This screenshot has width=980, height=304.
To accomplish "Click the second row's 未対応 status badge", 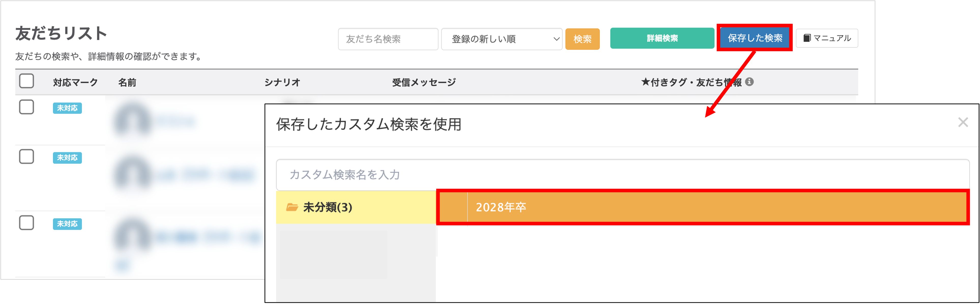I will pyautogui.click(x=67, y=158).
